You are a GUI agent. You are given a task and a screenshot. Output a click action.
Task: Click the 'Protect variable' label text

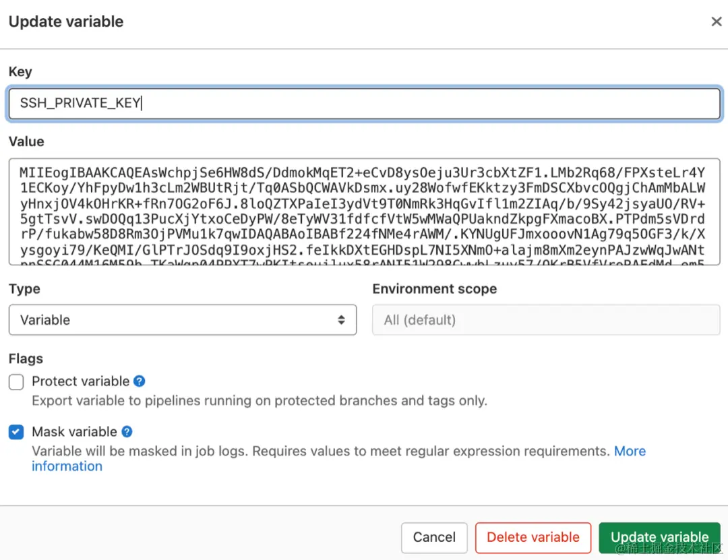[x=81, y=381]
